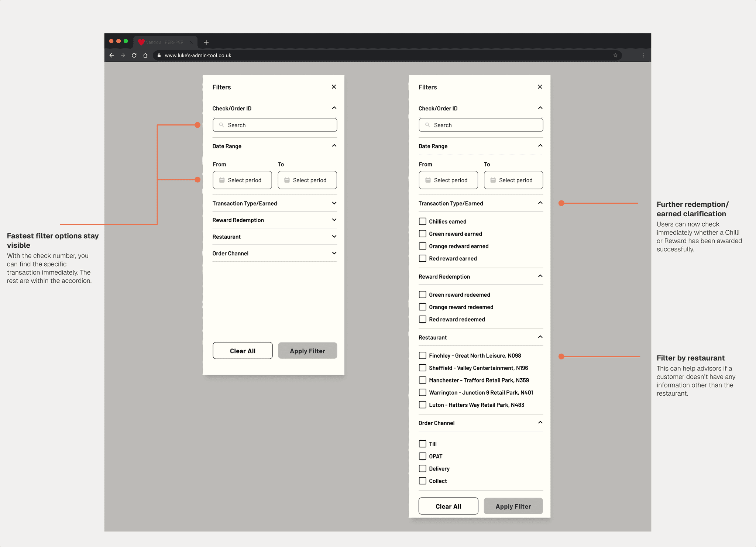756x547 pixels.
Task: Enable the Delivery order channel checkbox
Action: 423,469
